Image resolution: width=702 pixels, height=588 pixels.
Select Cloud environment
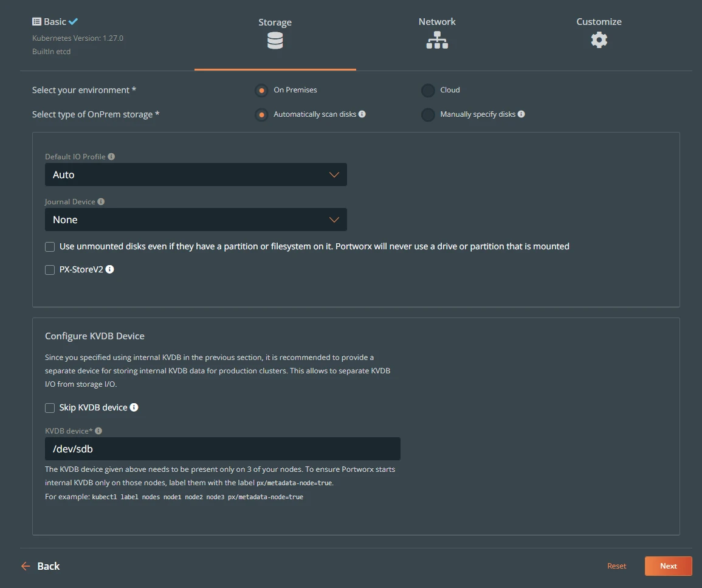point(428,91)
